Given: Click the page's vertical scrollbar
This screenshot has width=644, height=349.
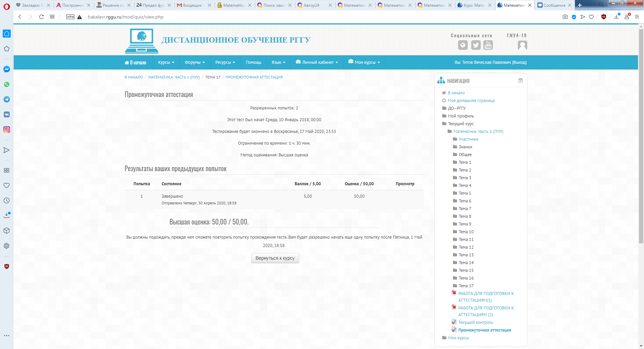Looking at the screenshot, I should click(641, 134).
